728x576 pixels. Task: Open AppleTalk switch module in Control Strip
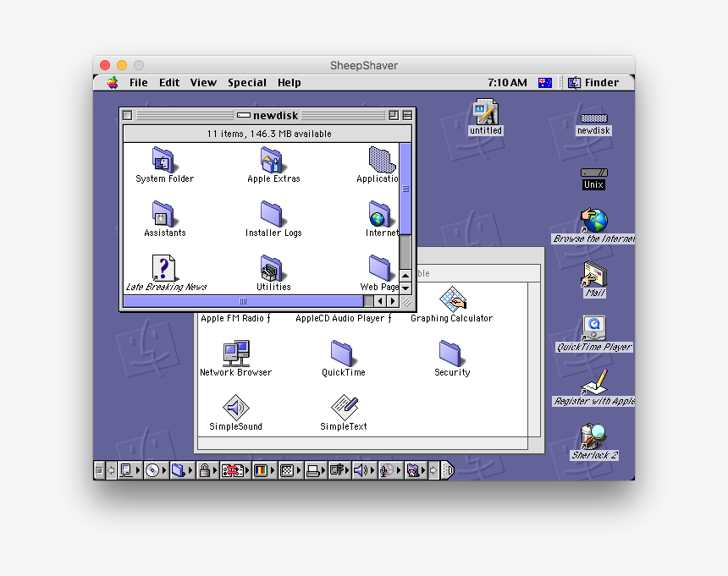click(130, 471)
